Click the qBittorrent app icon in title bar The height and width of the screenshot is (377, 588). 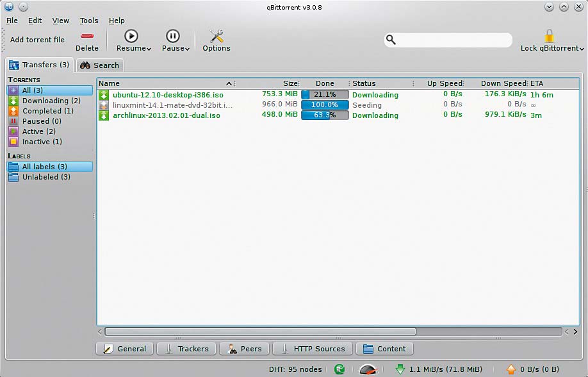pyautogui.click(x=8, y=7)
